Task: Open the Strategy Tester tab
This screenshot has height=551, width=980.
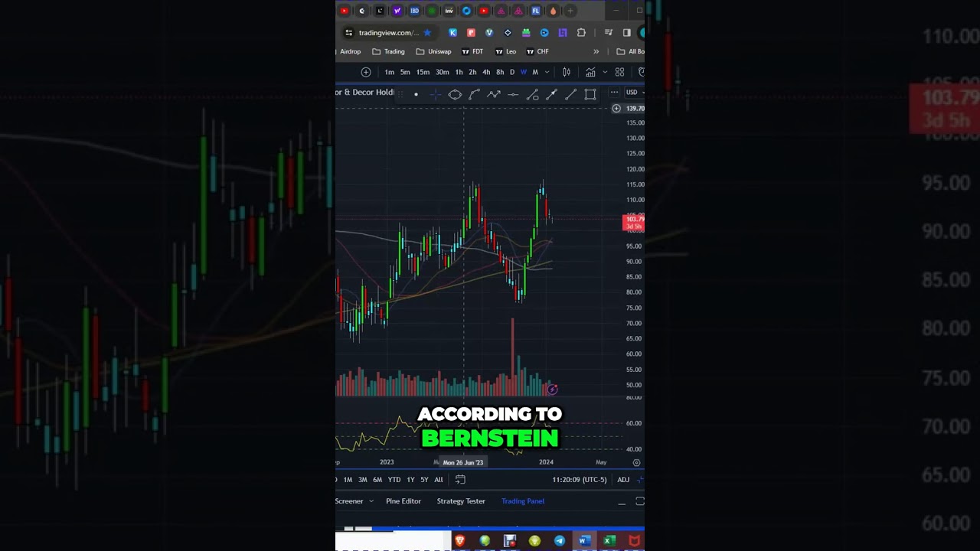Action: 461,501
